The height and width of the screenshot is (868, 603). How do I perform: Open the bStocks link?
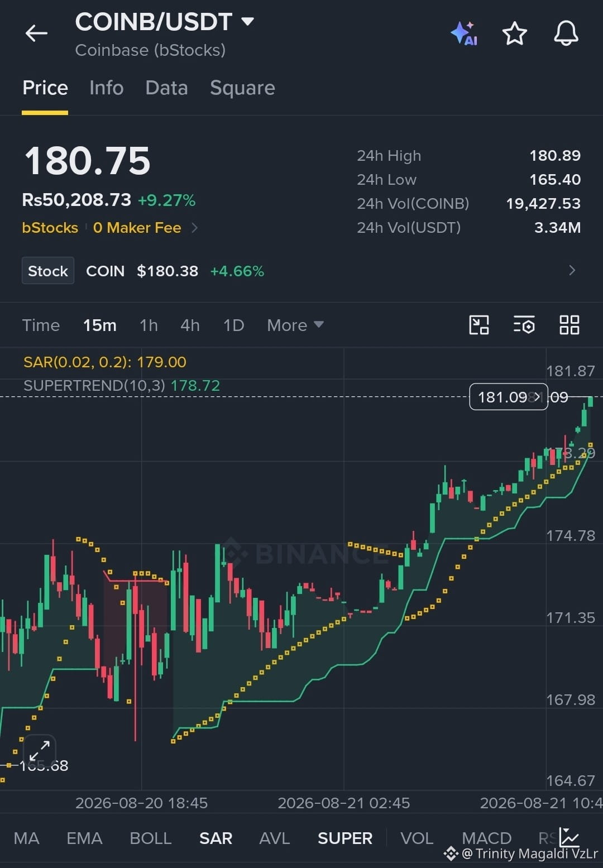[50, 228]
